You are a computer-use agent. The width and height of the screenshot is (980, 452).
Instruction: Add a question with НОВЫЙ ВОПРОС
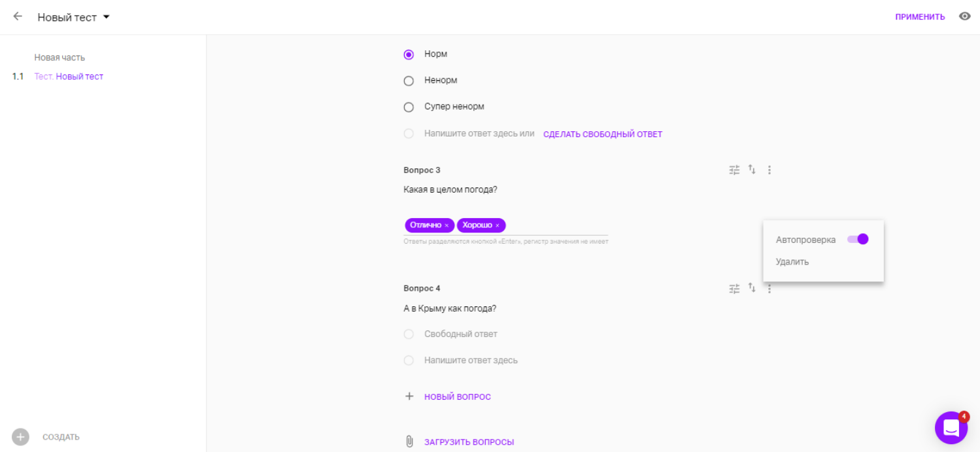coord(457,396)
